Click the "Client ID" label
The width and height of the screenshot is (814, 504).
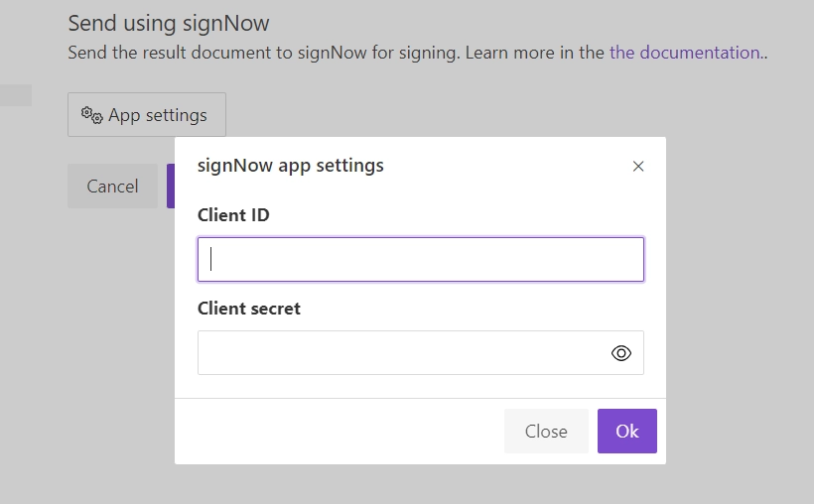233,215
